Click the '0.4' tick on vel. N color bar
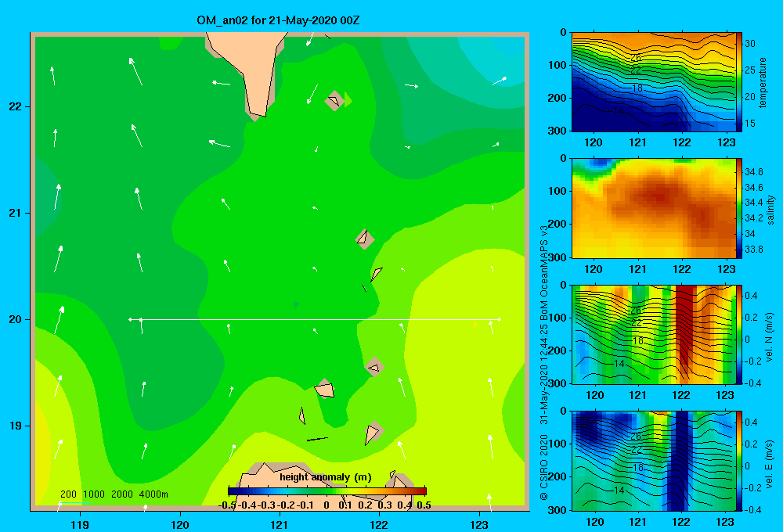This screenshot has width=783, height=532. click(751, 296)
